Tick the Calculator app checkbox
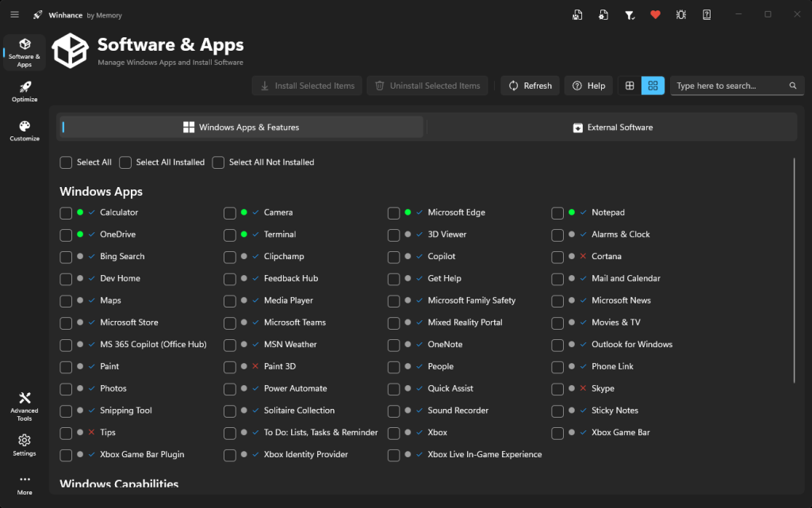This screenshot has height=508, width=812. point(66,212)
